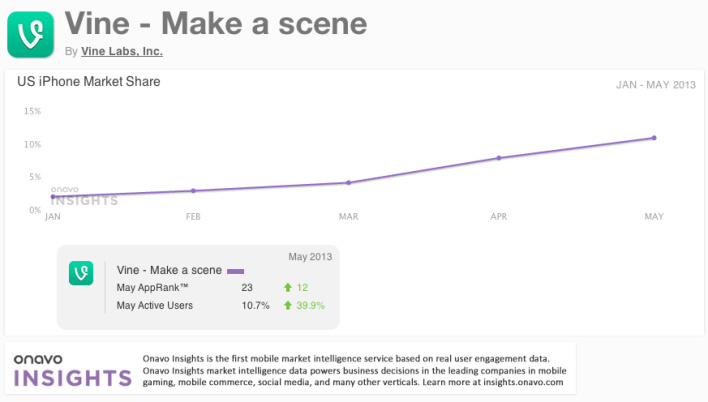
Task: Click 'US iPhone Market Share' chart title
Action: 89,81
